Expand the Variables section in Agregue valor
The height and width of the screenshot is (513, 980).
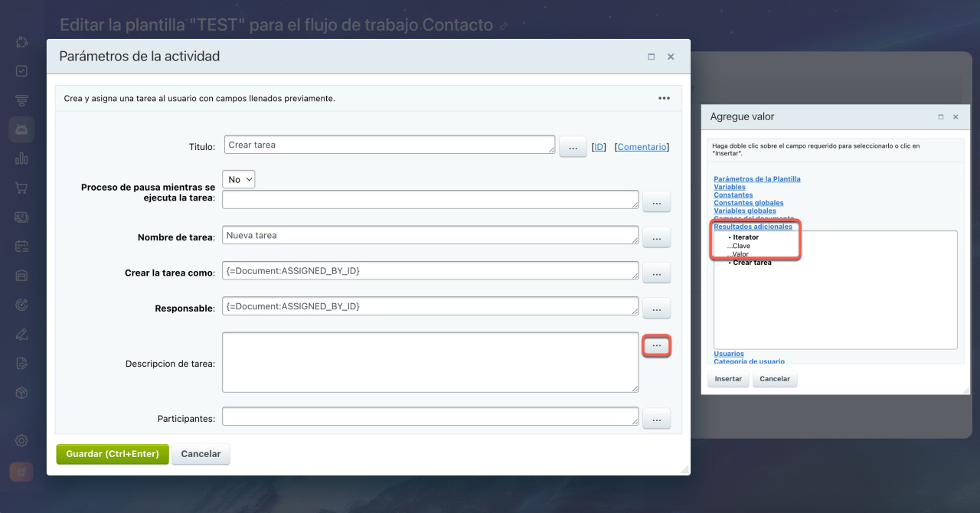click(x=729, y=187)
